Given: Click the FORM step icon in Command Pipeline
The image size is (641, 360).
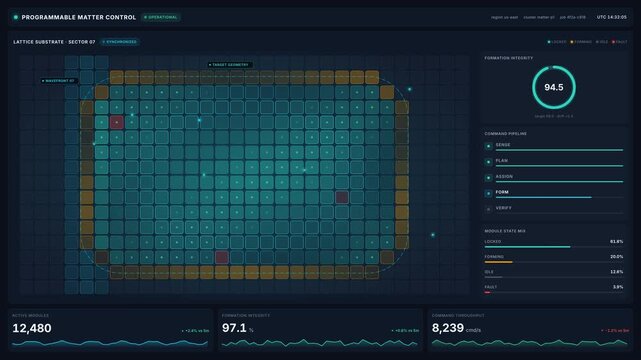Looking at the screenshot, I should pos(488,194).
